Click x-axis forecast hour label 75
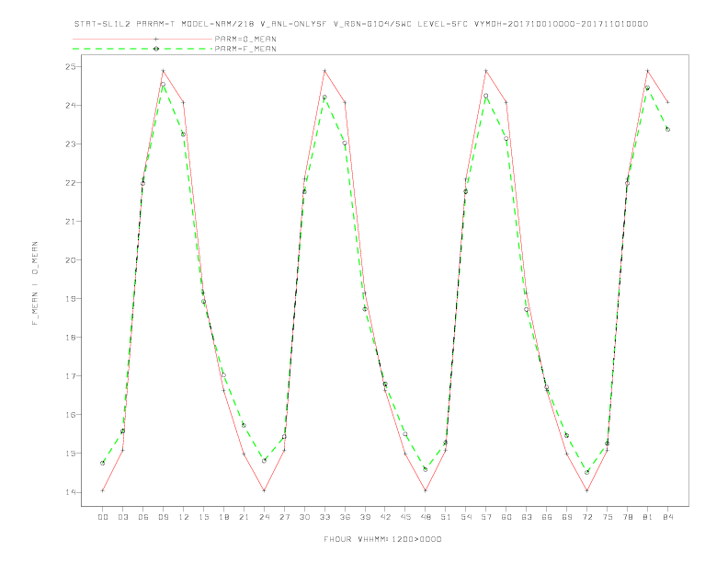 tap(608, 517)
